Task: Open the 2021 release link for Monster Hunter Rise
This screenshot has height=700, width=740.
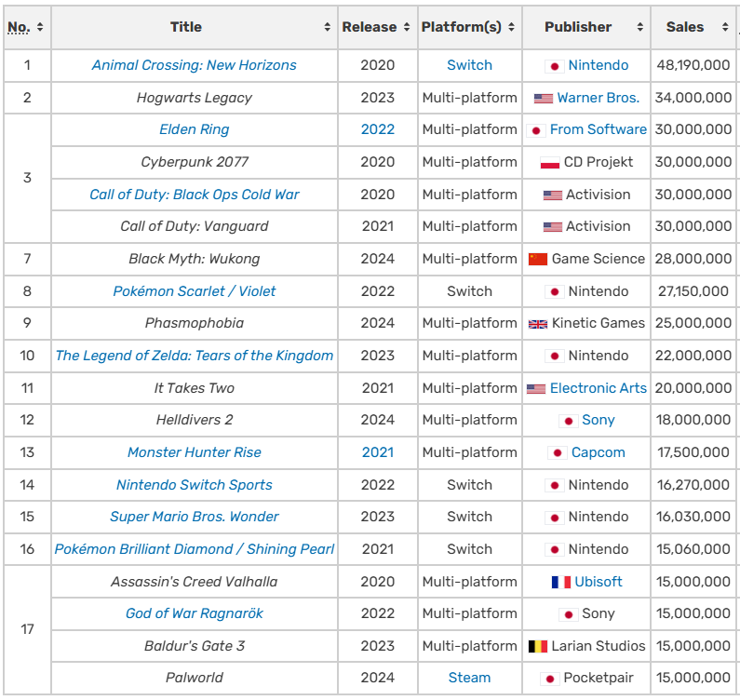Action: click(378, 452)
